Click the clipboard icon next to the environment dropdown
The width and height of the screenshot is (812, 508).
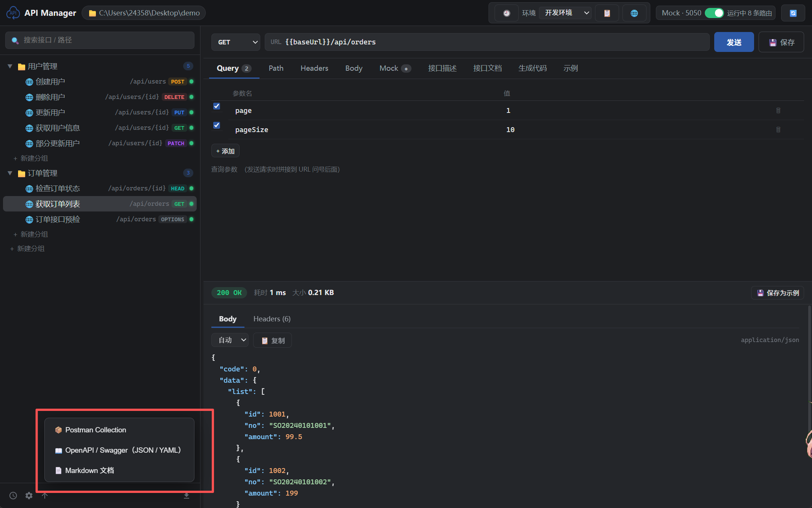point(607,13)
